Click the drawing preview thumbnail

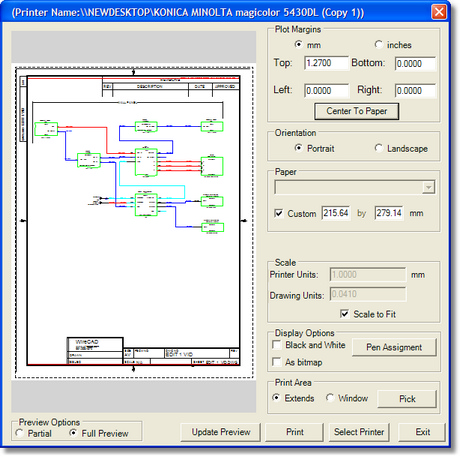134,222
